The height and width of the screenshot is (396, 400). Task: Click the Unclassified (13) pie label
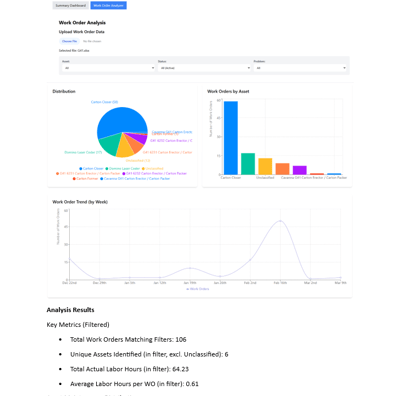pos(138,161)
